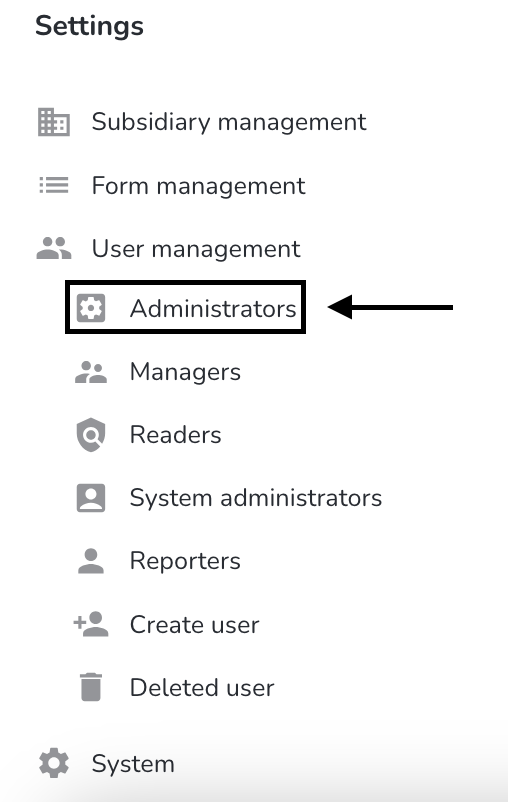The width and height of the screenshot is (508, 802).
Task: Click the Form management list icon
Action: coord(54,185)
